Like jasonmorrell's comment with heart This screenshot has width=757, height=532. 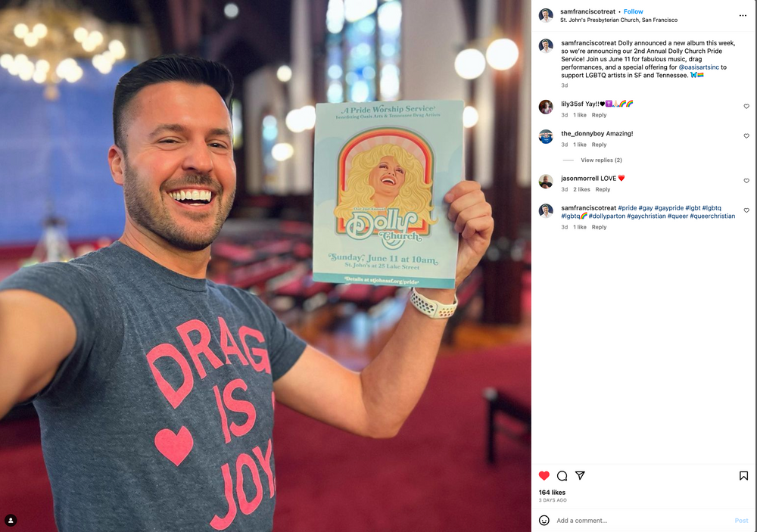click(746, 181)
